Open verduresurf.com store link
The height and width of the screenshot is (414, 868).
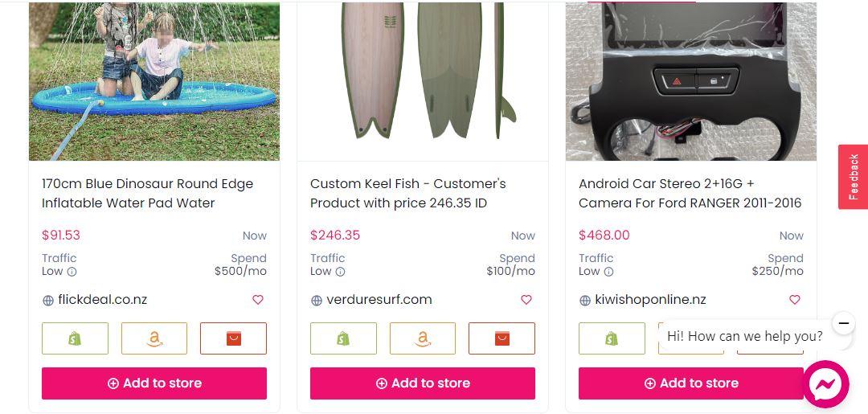(x=379, y=300)
